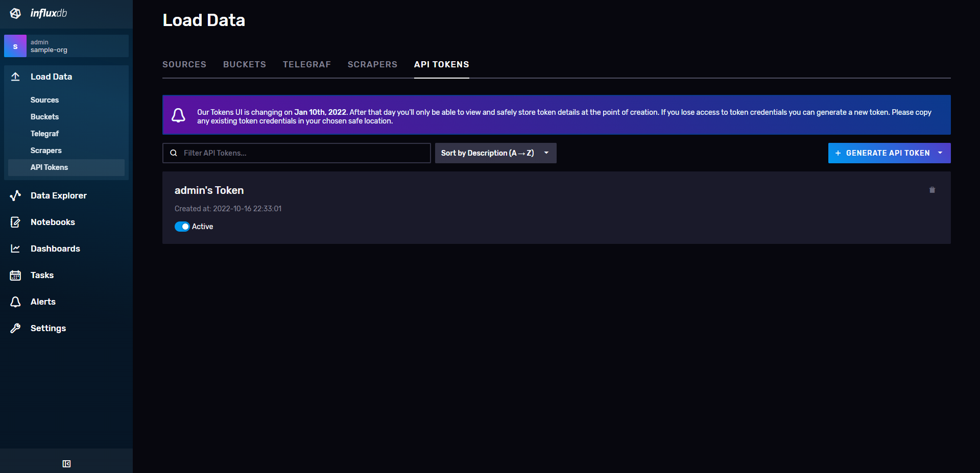Open the Settings wrench icon
This screenshot has width=980, height=473.
(x=15, y=328)
